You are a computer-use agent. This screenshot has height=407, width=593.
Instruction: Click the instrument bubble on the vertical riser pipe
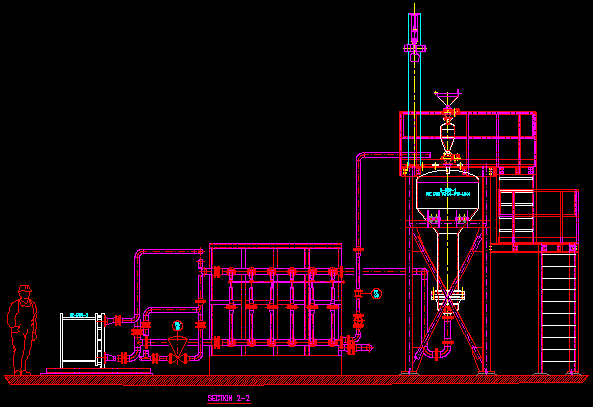click(376, 294)
